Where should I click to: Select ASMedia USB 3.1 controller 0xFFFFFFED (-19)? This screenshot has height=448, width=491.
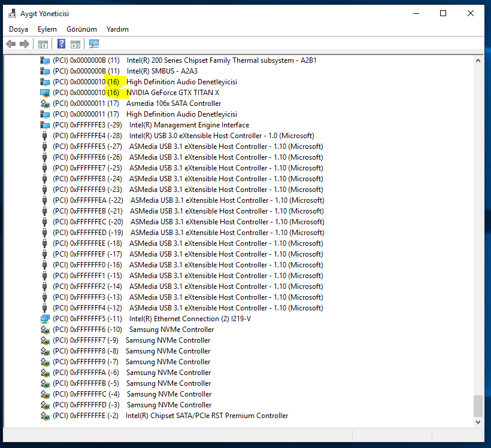coord(189,233)
